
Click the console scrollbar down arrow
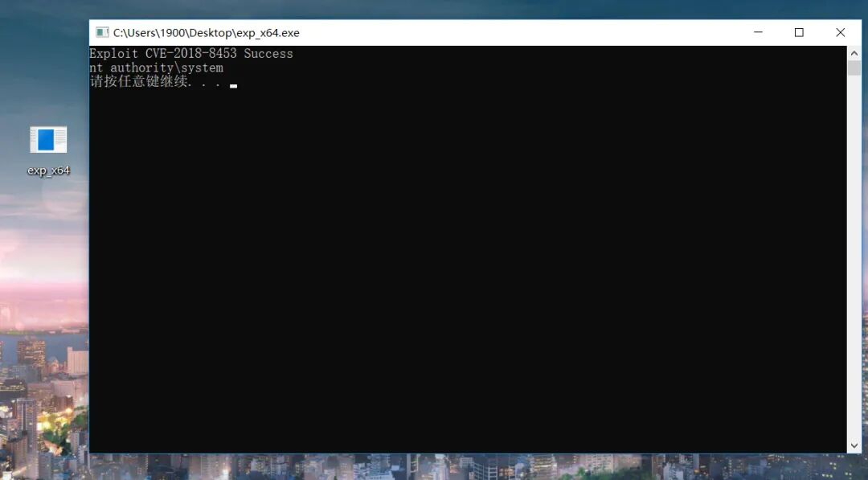coord(854,445)
